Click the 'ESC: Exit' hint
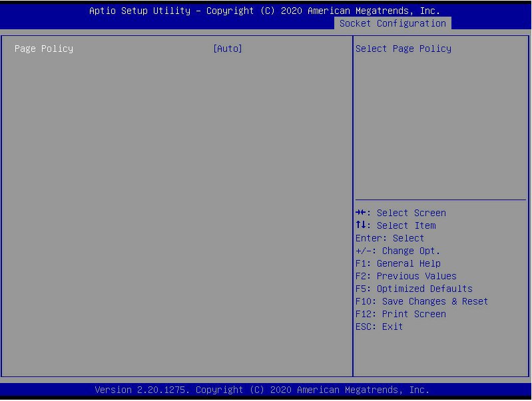Image resolution: width=532 pixels, height=401 pixels. tap(379, 327)
